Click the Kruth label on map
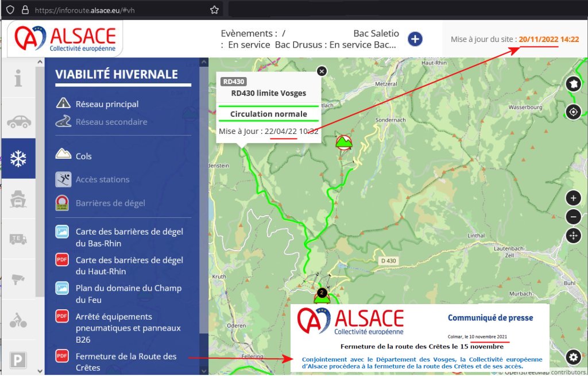 219,277
